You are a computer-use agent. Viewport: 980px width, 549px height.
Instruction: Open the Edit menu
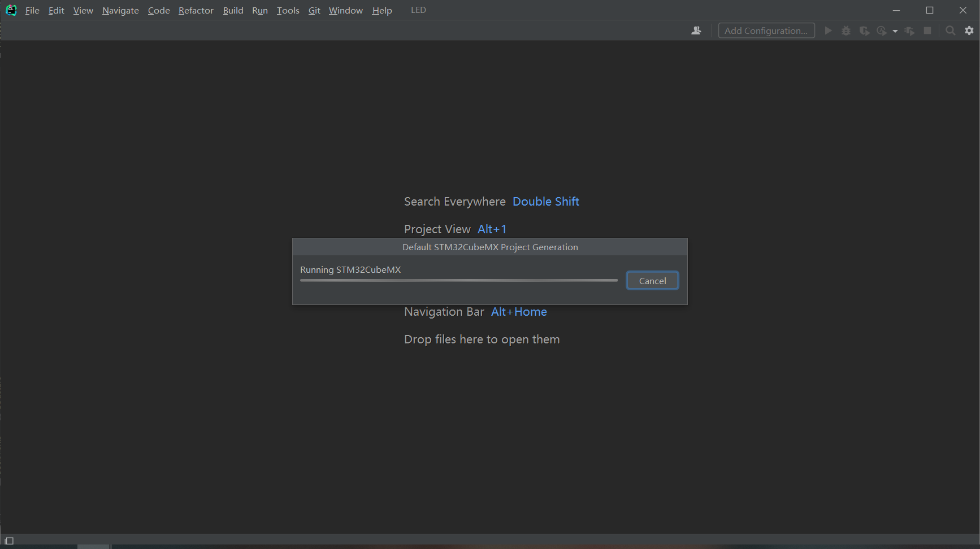(56, 10)
